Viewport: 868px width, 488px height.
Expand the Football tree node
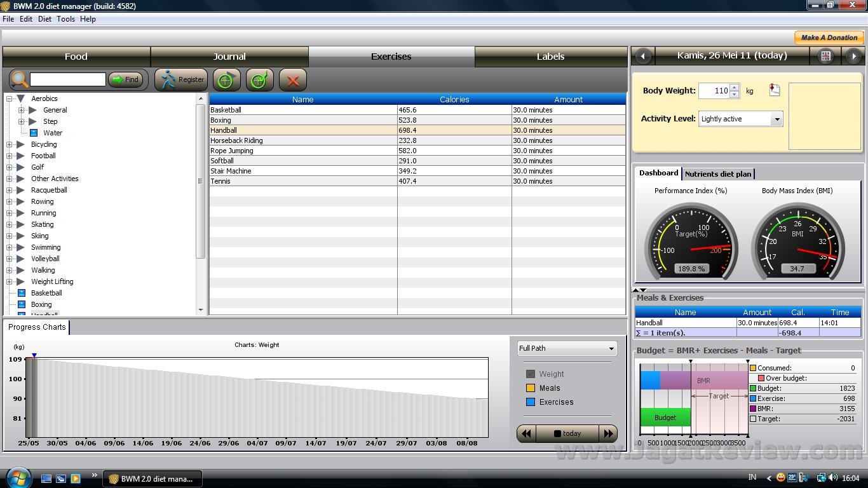(x=10, y=156)
